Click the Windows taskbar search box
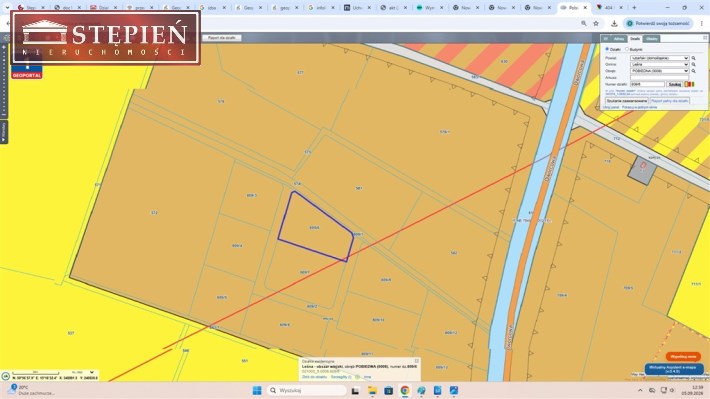 [307, 390]
